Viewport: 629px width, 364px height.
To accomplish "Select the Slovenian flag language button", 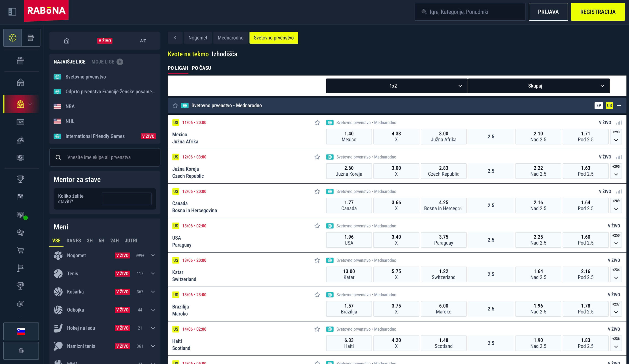I will (21, 331).
